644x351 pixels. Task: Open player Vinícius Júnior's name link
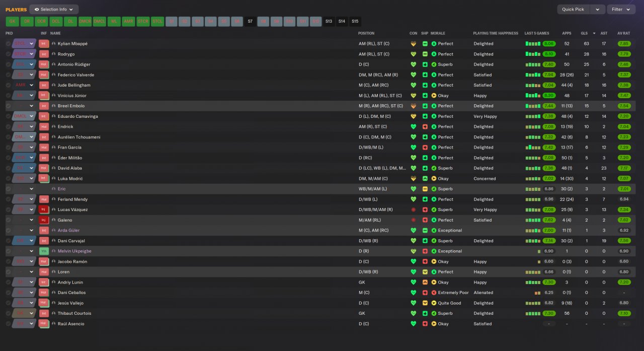pos(72,96)
